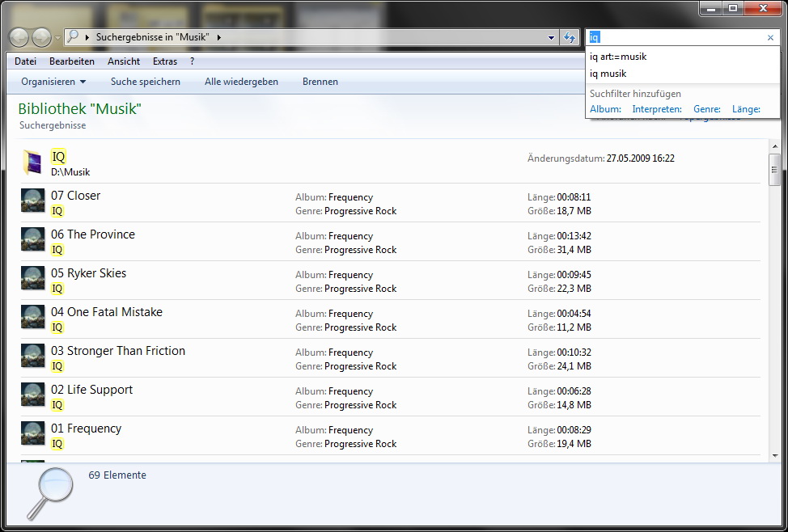
Task: Select album art of 03 Stronger Than Friction
Action: [32, 356]
